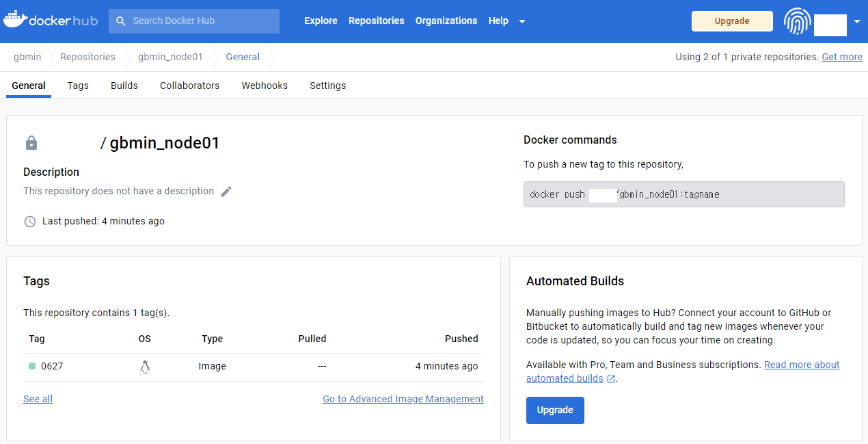Switch to the Builds tab
Screen dimensions: 868x444
click(x=124, y=86)
